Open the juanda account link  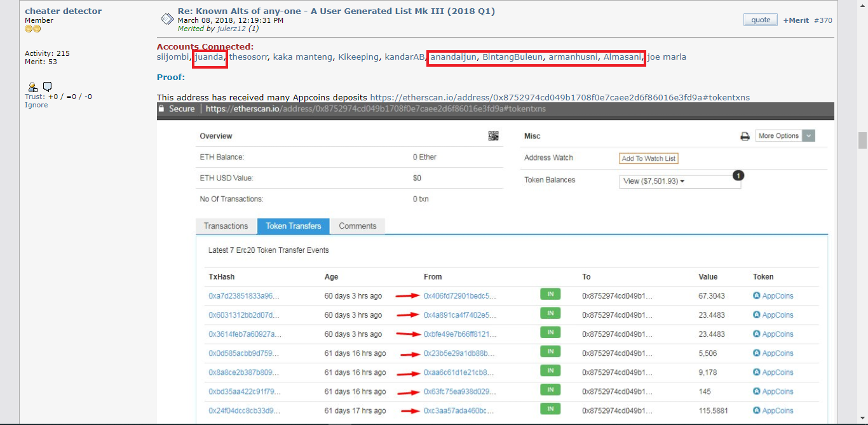pyautogui.click(x=209, y=57)
